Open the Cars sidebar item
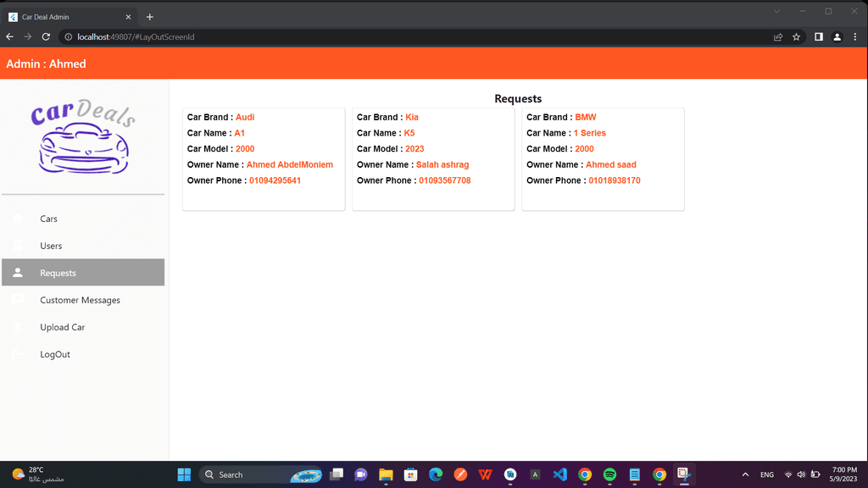The width and height of the screenshot is (868, 488). tap(83, 219)
